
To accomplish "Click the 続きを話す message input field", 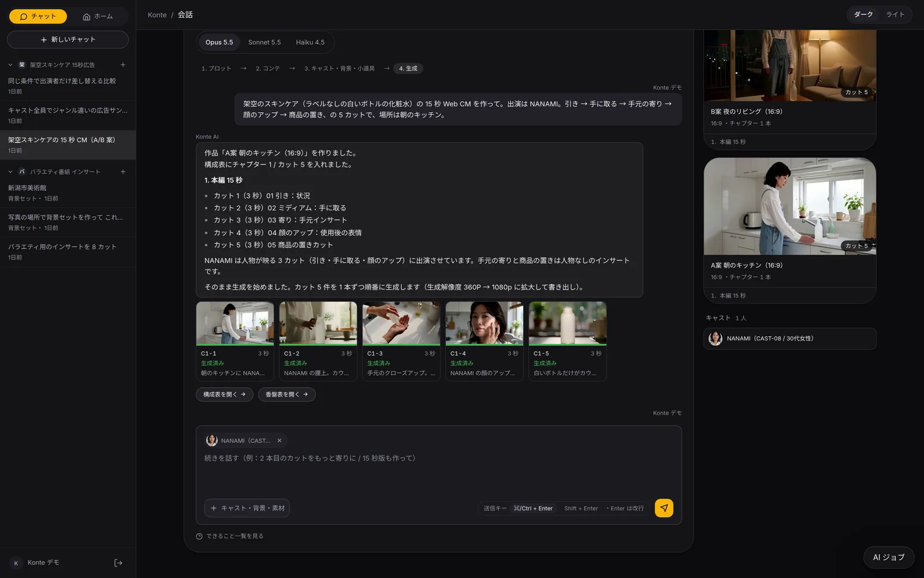I will (438, 471).
